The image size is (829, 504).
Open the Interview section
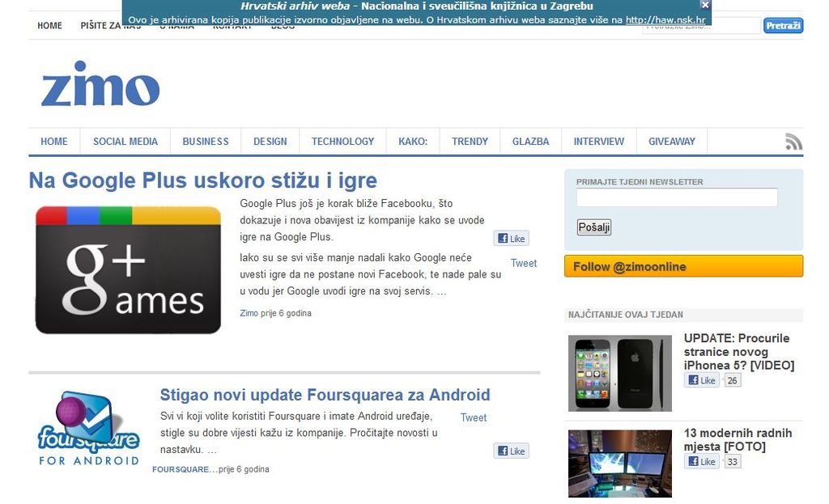598,142
